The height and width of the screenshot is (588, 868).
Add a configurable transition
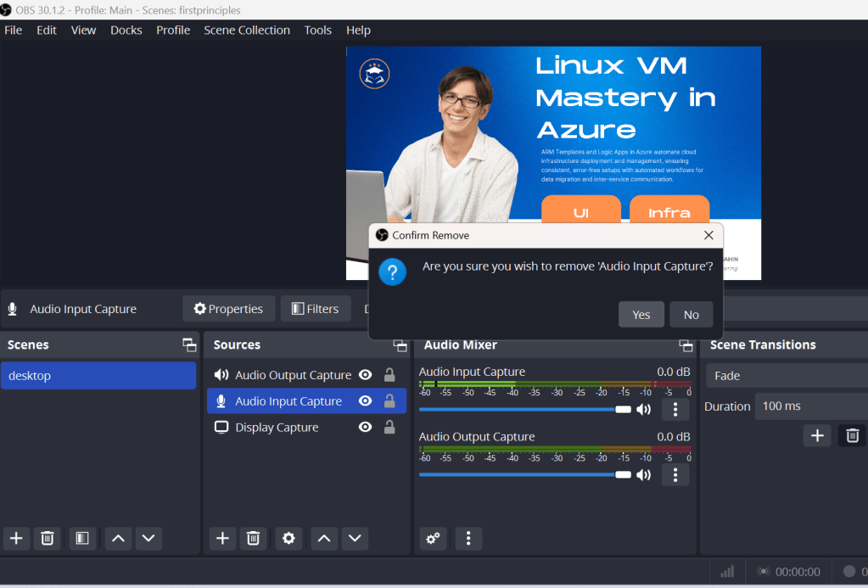pos(817,436)
